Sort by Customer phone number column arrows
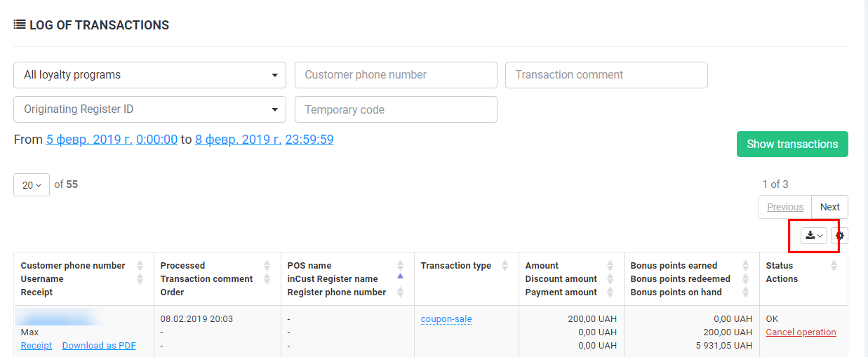The image size is (868, 357). coord(140,266)
